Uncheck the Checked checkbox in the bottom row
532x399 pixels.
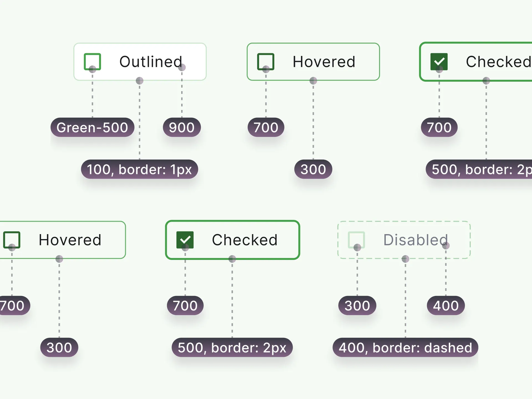(x=185, y=240)
